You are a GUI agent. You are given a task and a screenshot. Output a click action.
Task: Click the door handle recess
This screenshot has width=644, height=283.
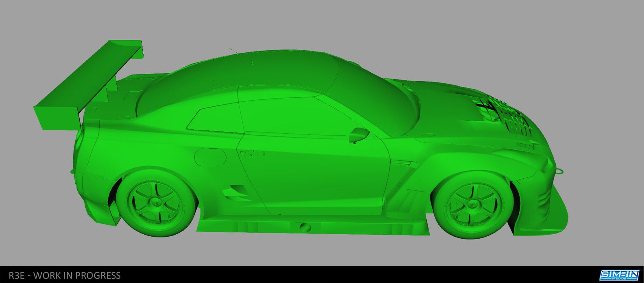point(252,153)
